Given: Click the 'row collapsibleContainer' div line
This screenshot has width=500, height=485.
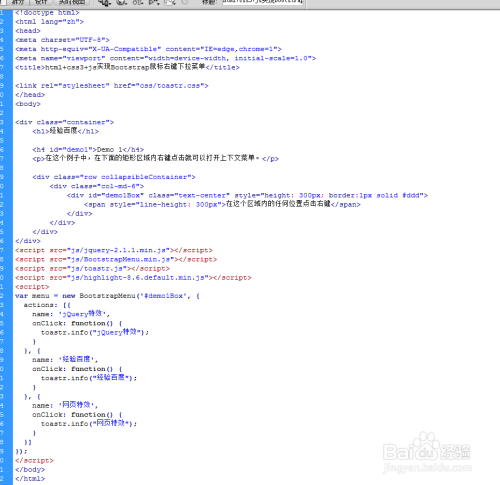Looking at the screenshot, I should pos(114,177).
